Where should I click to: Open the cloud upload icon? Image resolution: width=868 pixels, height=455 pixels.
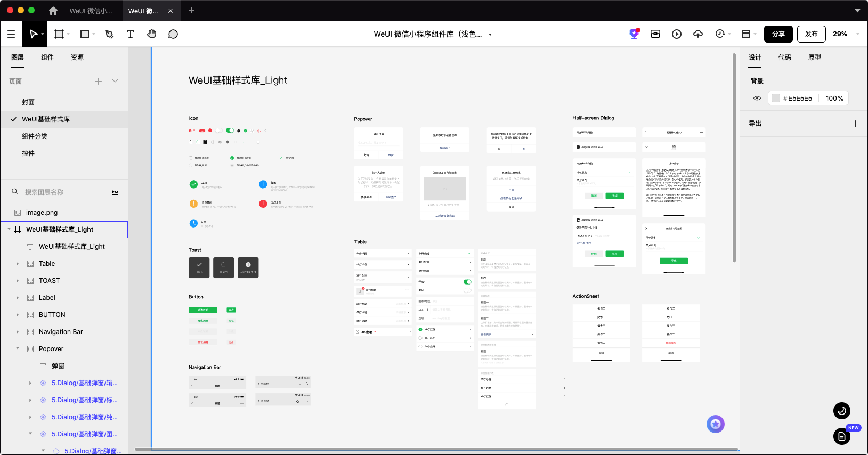click(x=698, y=34)
